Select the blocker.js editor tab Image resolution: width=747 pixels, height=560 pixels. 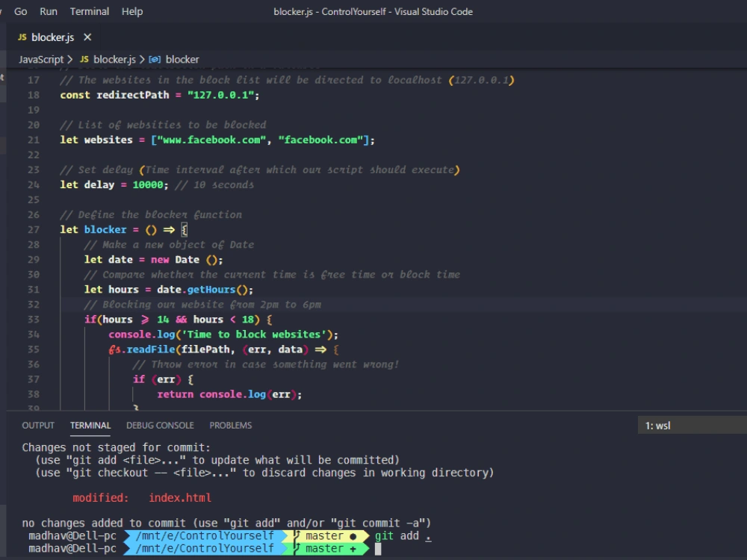(x=52, y=37)
